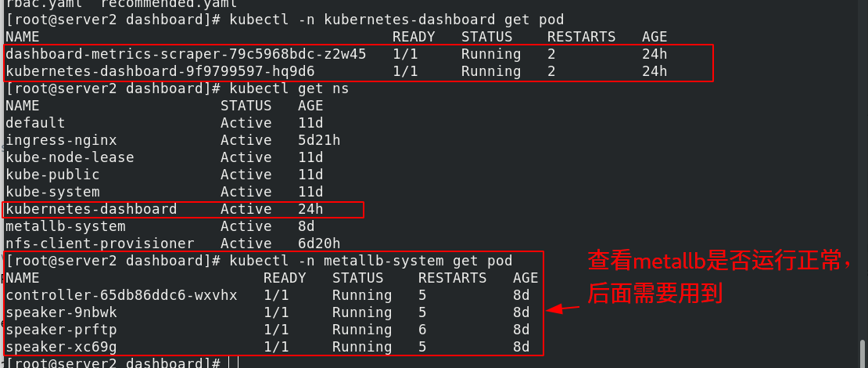The image size is (868, 368).
Task: Click the speaker-xc69g pod name
Action: pos(61,347)
